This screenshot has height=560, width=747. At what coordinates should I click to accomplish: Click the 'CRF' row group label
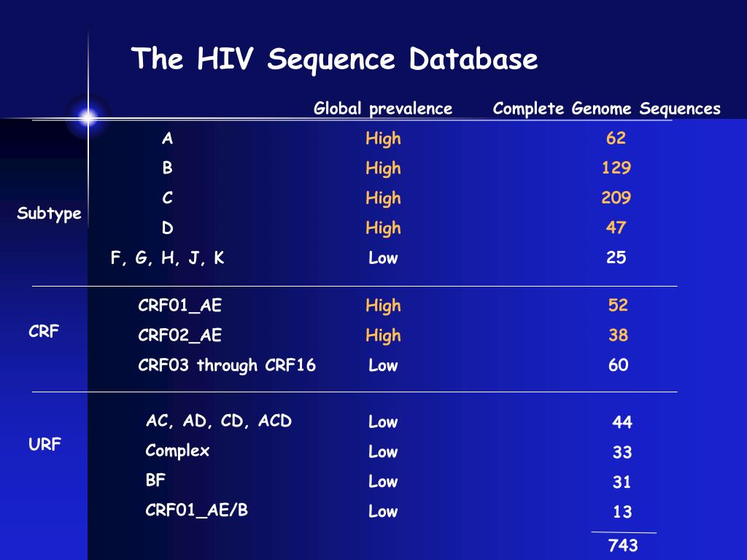coord(44,331)
